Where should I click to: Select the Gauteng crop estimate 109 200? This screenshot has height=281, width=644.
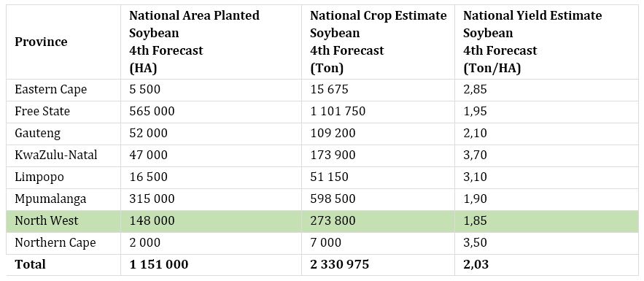pyautogui.click(x=333, y=133)
